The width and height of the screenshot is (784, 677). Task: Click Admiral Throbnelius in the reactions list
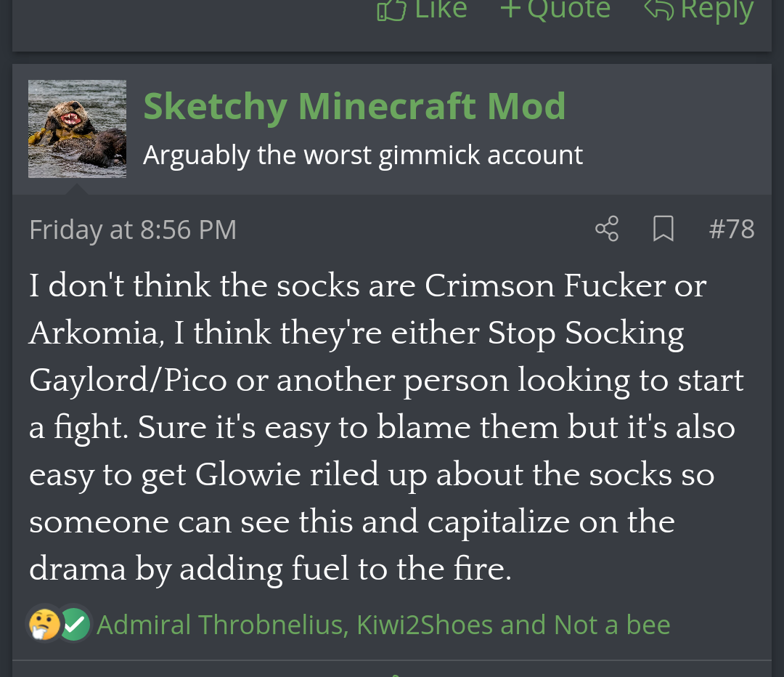point(220,625)
